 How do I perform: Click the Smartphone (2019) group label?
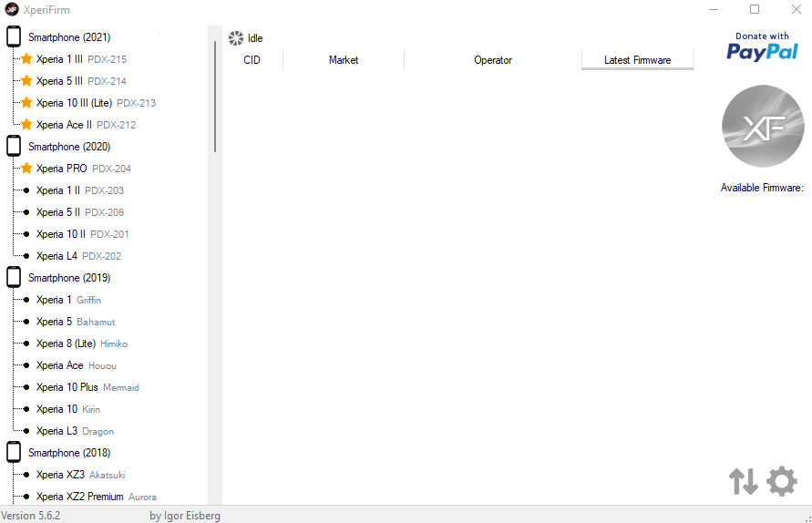point(69,278)
